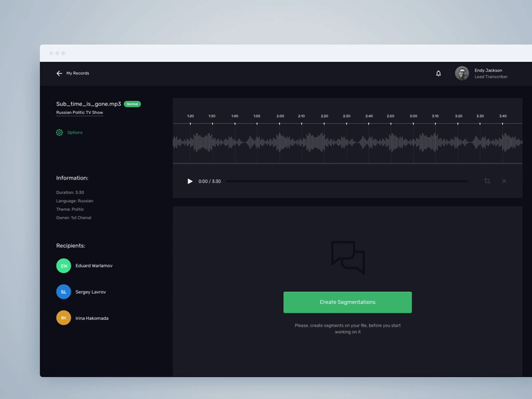This screenshot has height=399, width=532.
Task: Select the Sub_time_is_gone.mp3 file name
Action: pyautogui.click(x=88, y=104)
